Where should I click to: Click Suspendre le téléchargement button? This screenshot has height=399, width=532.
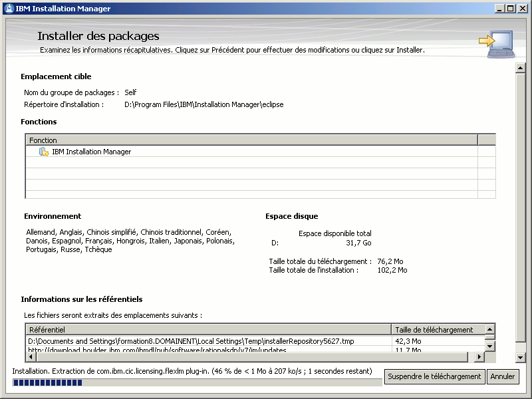(x=434, y=376)
